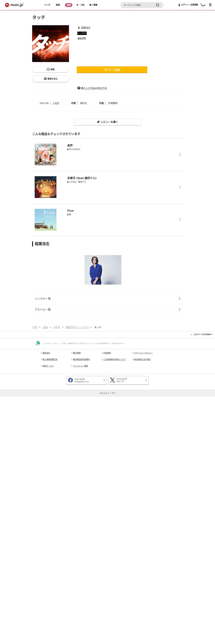Go to 稲葉浩志 (シングル) breadcrumb link

click(x=77, y=327)
